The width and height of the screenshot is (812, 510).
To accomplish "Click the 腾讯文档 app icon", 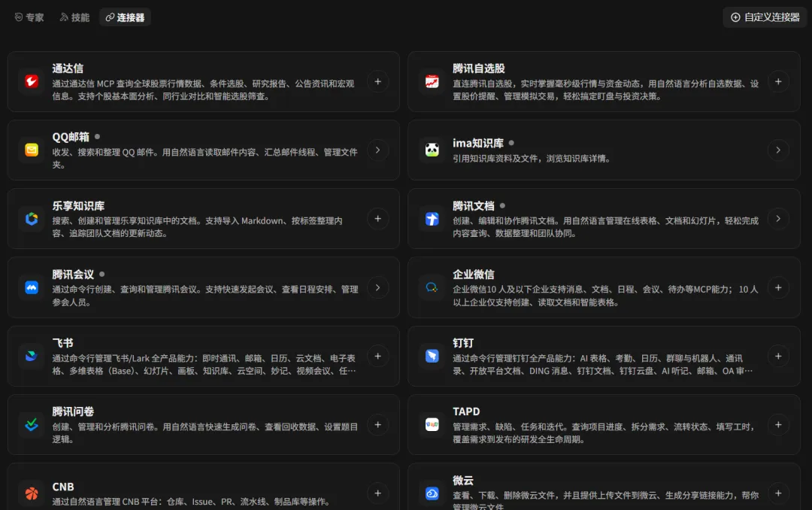I will click(432, 219).
